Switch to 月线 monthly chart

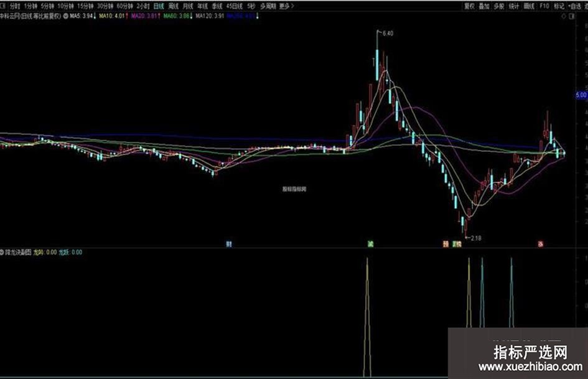pos(188,6)
